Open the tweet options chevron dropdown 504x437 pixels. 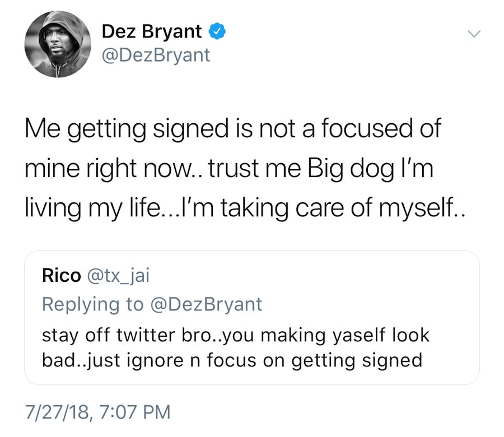(x=474, y=34)
